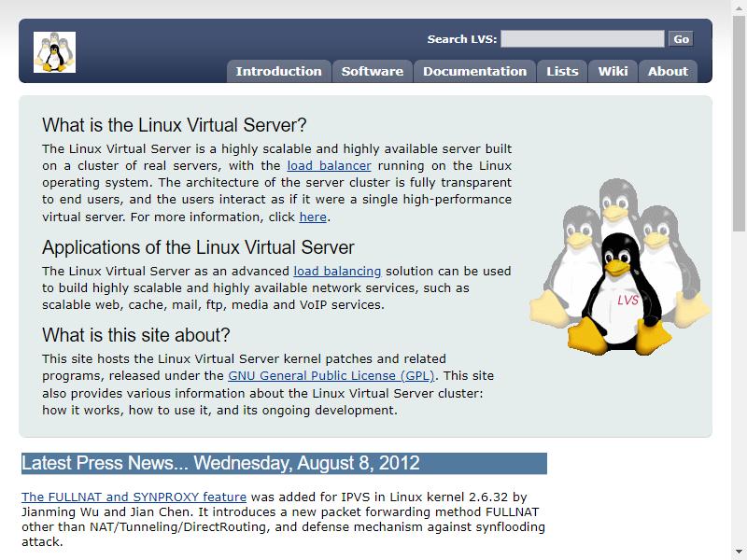Click the LVS penguin logo in header
The width and height of the screenshot is (747, 560).
point(54,52)
